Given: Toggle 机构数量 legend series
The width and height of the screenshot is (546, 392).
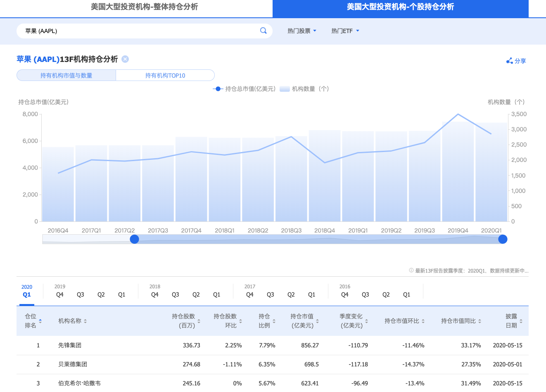Looking at the screenshot, I should coord(304,89).
